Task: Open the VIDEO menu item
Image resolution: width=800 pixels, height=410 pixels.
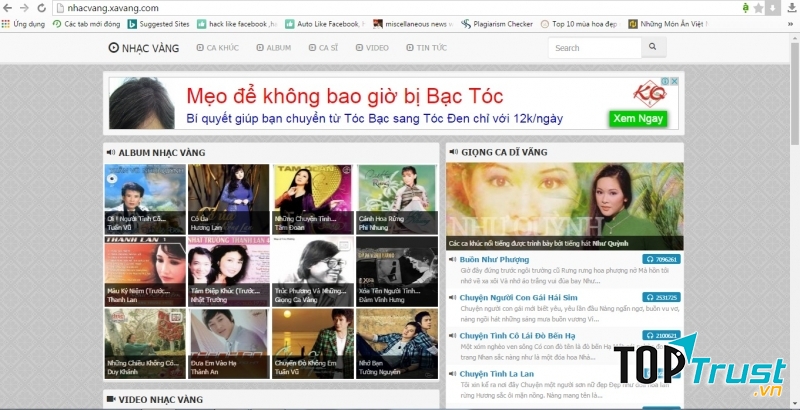Action: pyautogui.click(x=372, y=47)
